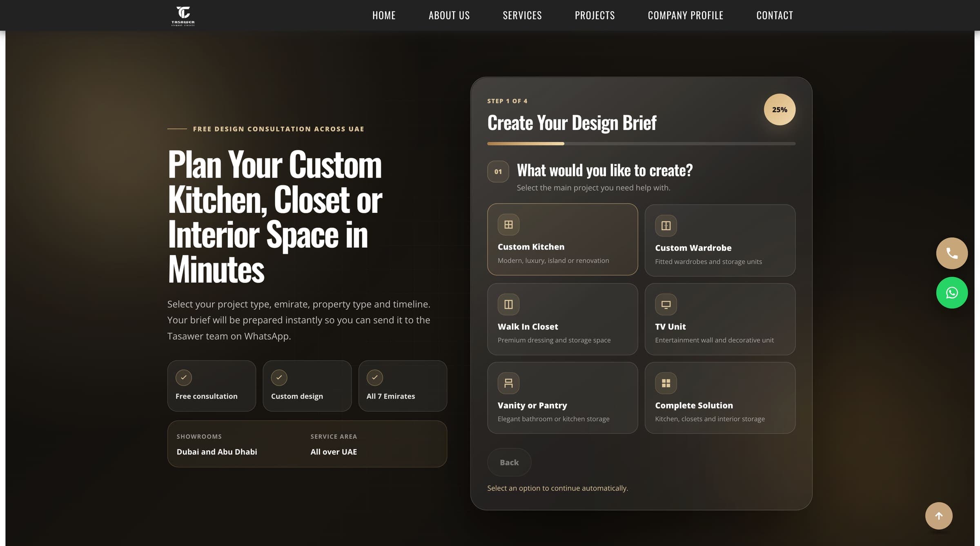The width and height of the screenshot is (980, 546).
Task: Choose the Vanity or Pantry option title
Action: point(532,406)
